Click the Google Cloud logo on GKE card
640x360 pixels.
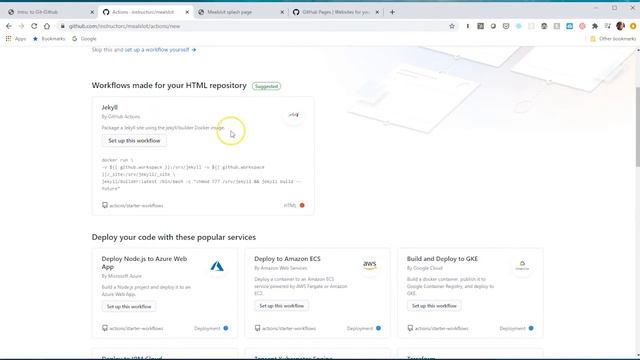[x=522, y=266]
